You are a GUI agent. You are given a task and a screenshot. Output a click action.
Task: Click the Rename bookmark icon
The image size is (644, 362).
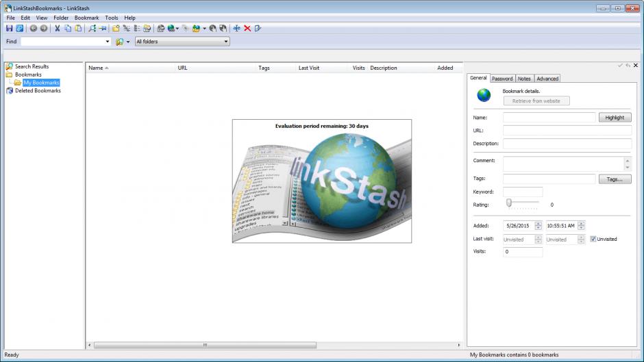click(x=237, y=28)
